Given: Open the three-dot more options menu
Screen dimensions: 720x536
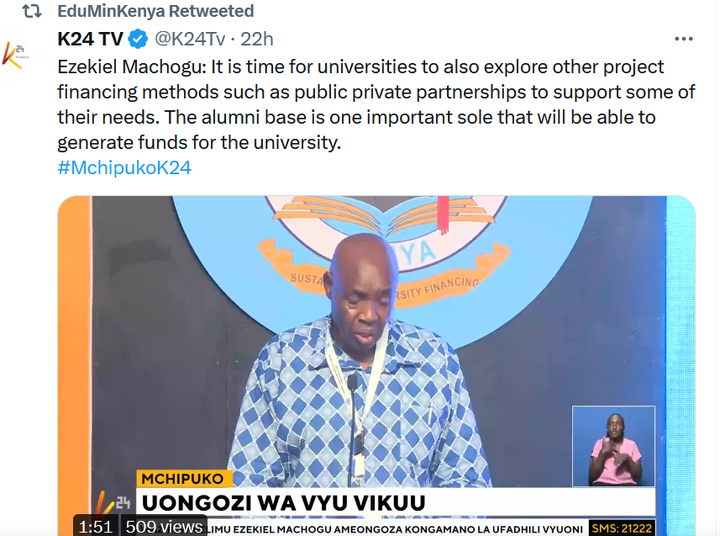Looking at the screenshot, I should click(x=683, y=39).
